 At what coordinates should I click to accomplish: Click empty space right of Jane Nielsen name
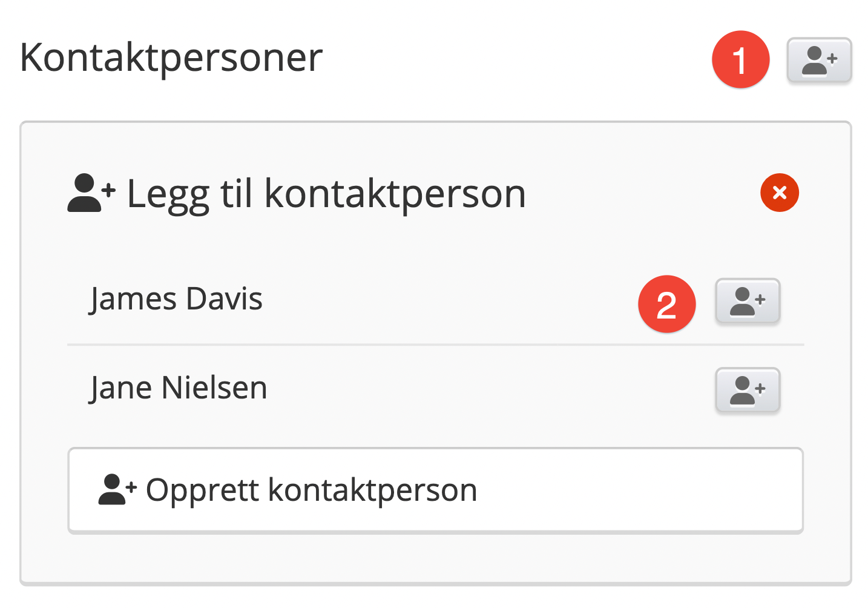(484, 389)
